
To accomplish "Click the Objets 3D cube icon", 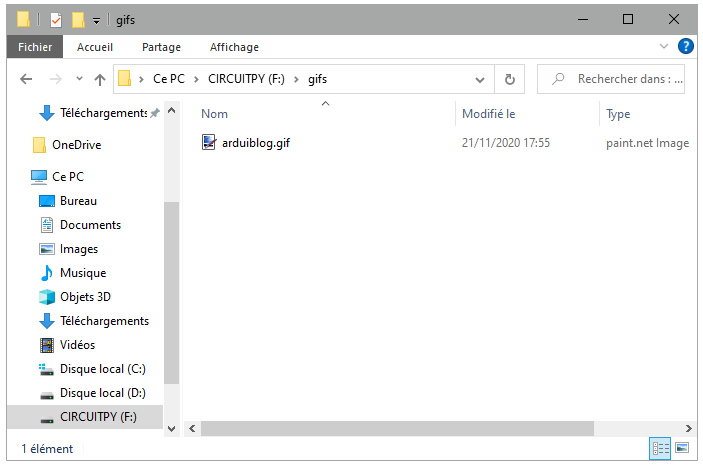I will coord(47,297).
